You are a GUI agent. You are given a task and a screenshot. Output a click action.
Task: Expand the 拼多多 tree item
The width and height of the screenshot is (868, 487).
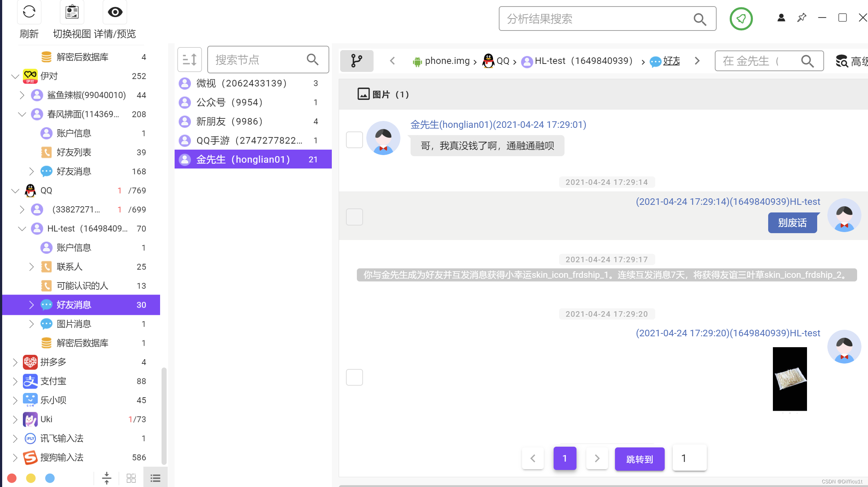click(x=15, y=362)
